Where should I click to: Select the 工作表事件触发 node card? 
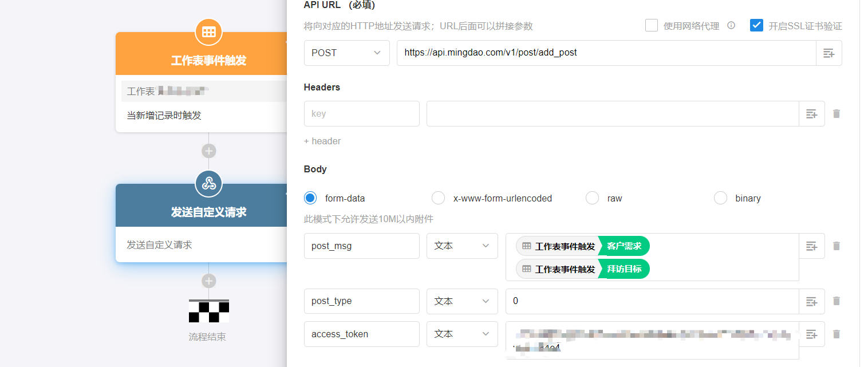pos(202,82)
